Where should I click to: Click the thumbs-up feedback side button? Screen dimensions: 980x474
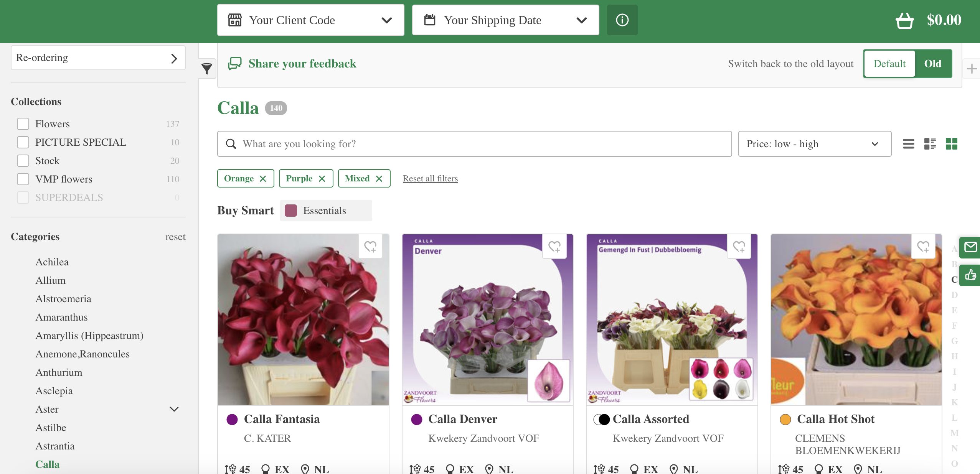(x=970, y=275)
